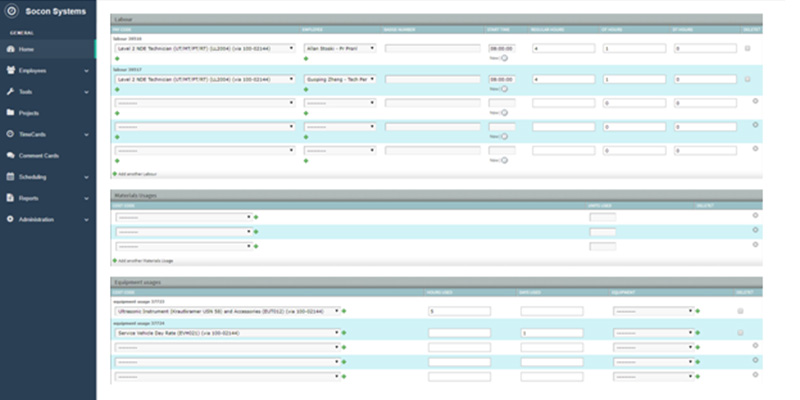Image resolution: width=800 pixels, height=400 pixels.
Task: Click the labour 39517 row label
Action: pyautogui.click(x=127, y=69)
